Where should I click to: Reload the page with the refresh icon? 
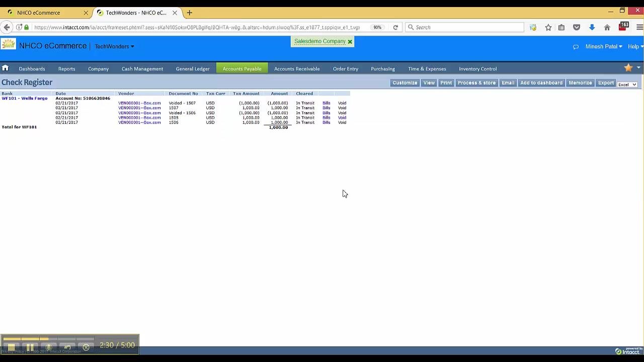(x=395, y=27)
